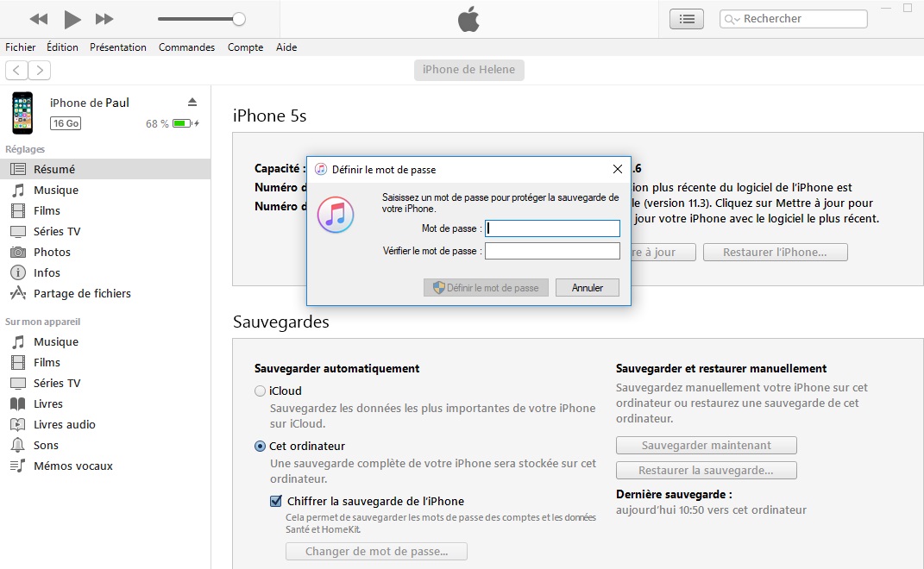
Task: Click Restaurer la sauvegarde button
Action: pos(706,470)
